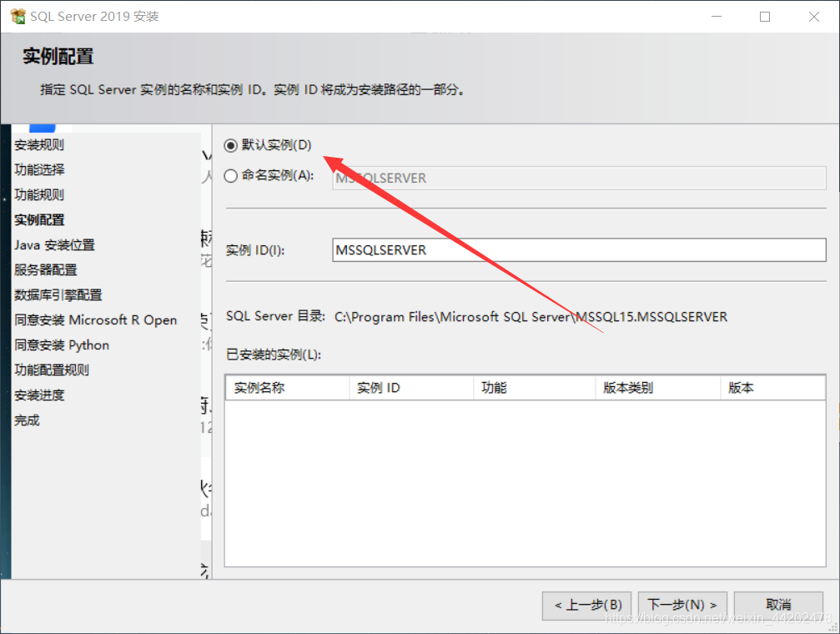The height and width of the screenshot is (634, 840).
Task: Sort by 实例名称 column header
Action: pyautogui.click(x=288, y=387)
